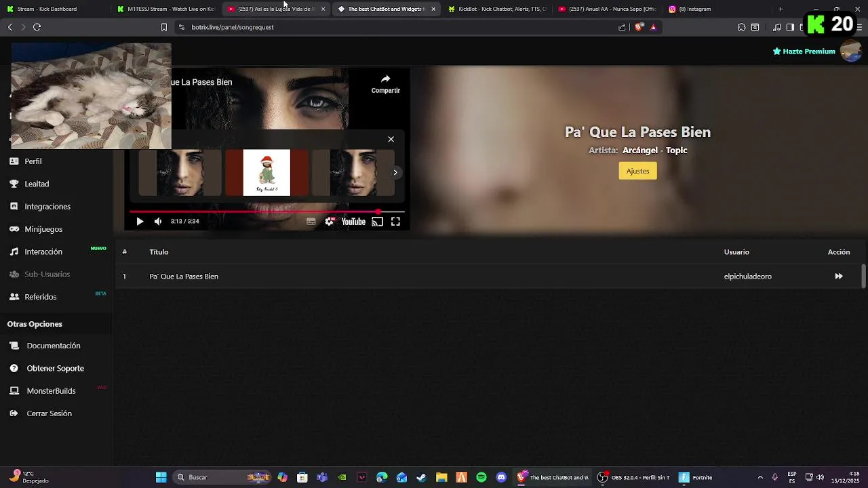Viewport: 868px width, 488px height.
Task: Bookmark this page
Action: (x=163, y=27)
